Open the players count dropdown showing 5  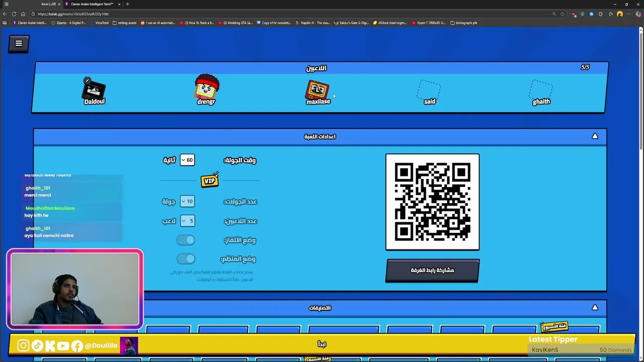click(187, 221)
